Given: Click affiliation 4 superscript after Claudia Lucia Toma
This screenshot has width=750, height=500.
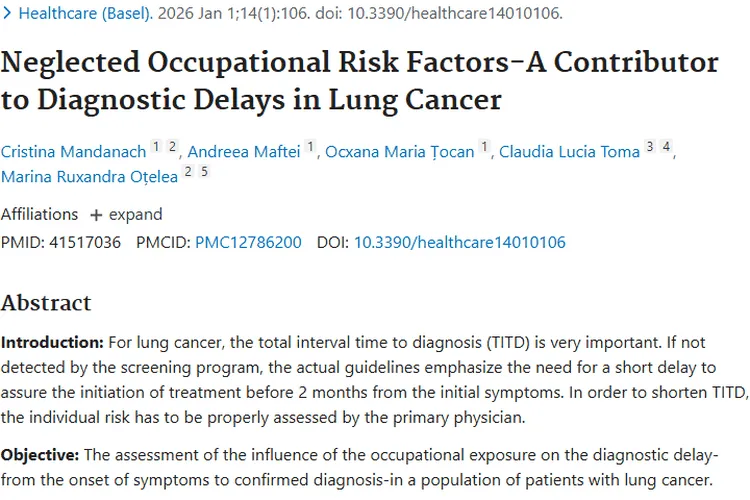Looking at the screenshot, I should click(666, 147).
